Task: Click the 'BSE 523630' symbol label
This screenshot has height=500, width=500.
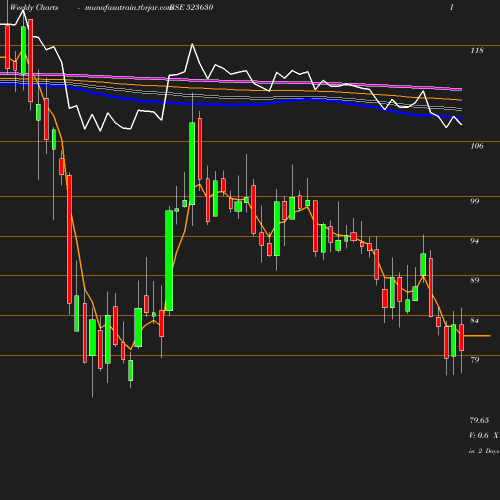Action: (191, 7)
